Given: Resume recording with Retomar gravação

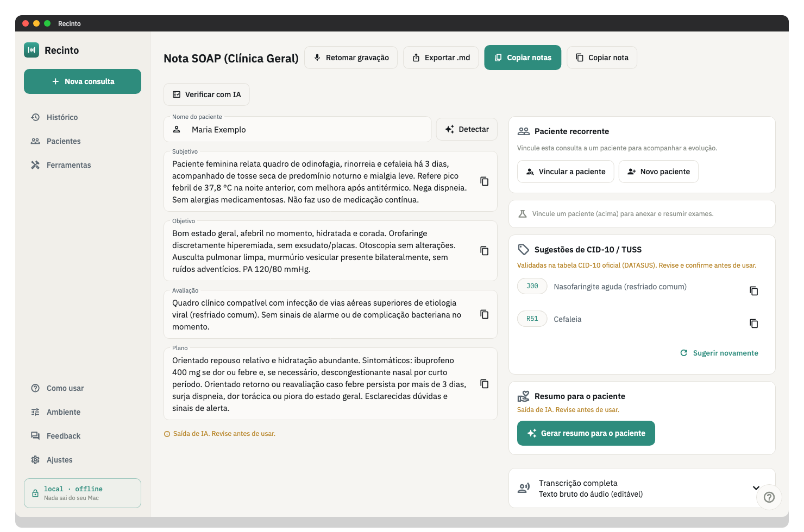Looking at the screenshot, I should (x=351, y=58).
